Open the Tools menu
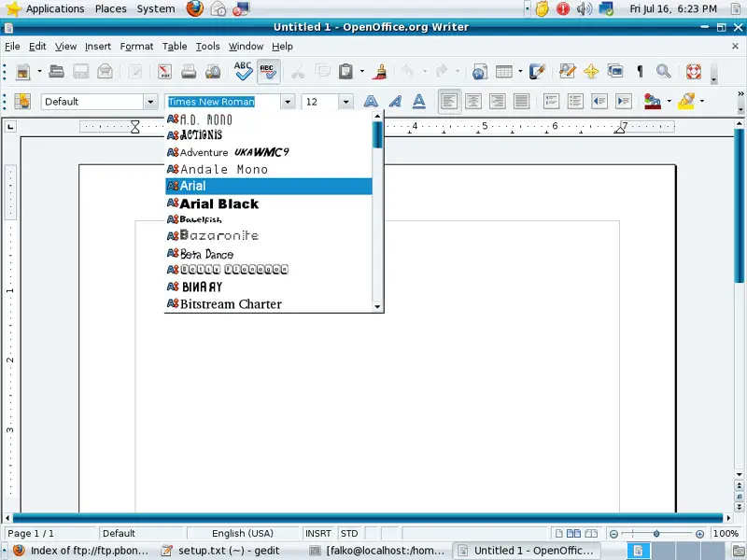The width and height of the screenshot is (747, 560). pos(207,46)
